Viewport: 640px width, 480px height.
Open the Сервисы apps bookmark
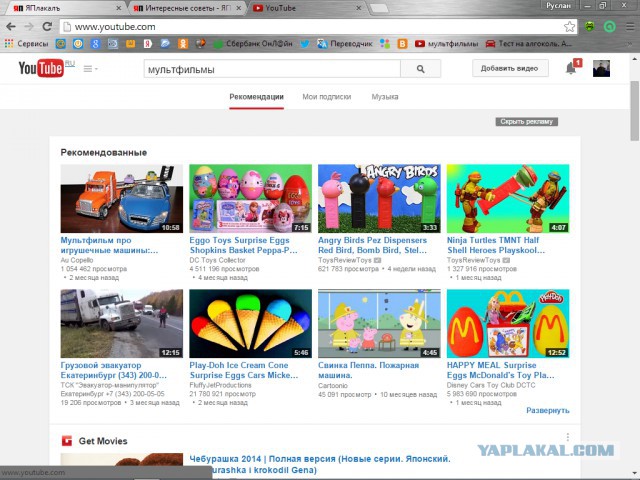pyautogui.click(x=27, y=44)
